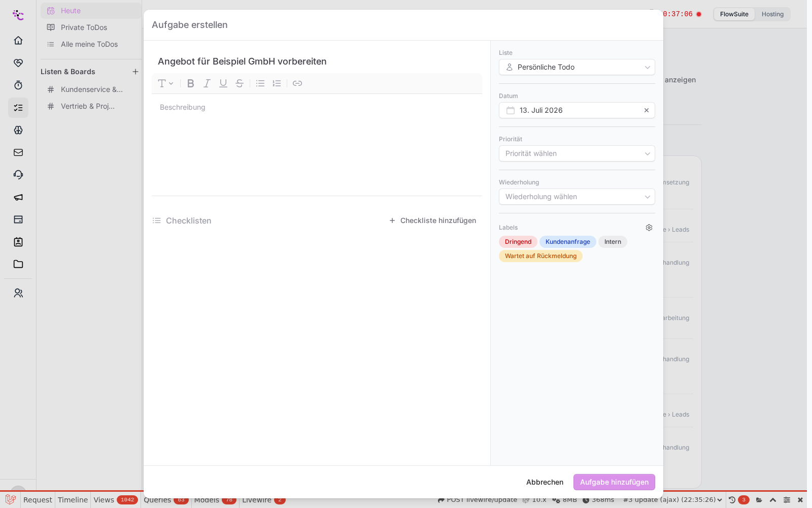Open the handshake icon in left rail

pyautogui.click(x=18, y=62)
